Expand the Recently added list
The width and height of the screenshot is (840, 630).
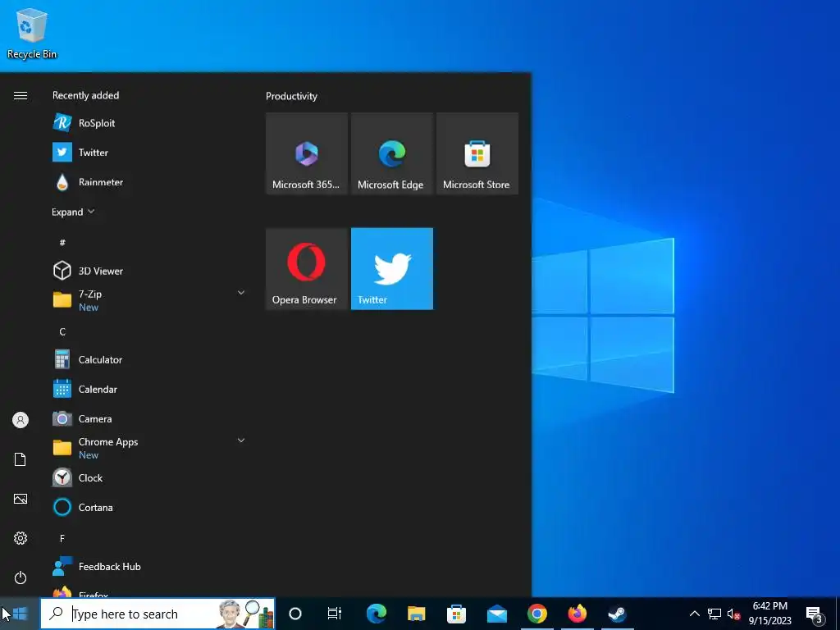[73, 212]
